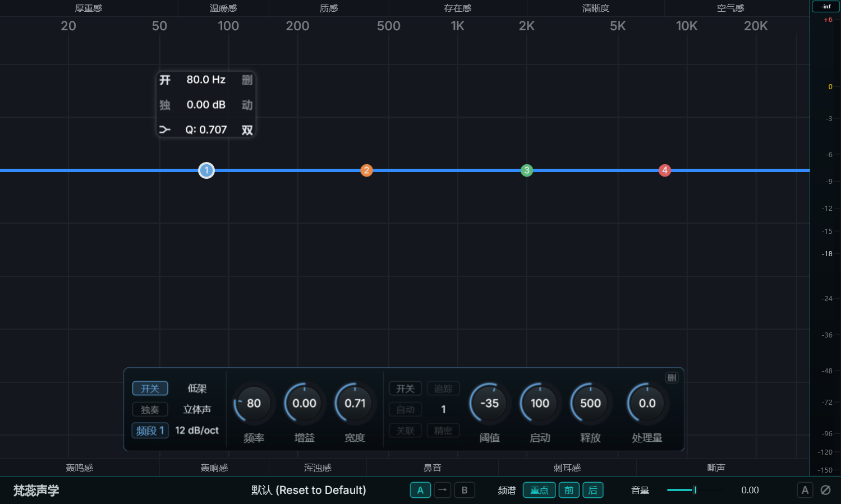Toggle the 独奏 solo button
This screenshot has width=841, height=504.
150,410
